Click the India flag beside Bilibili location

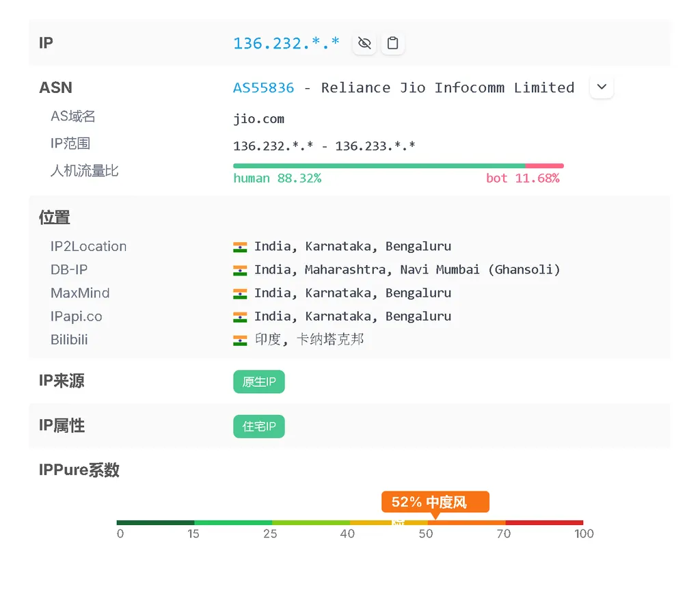(240, 339)
